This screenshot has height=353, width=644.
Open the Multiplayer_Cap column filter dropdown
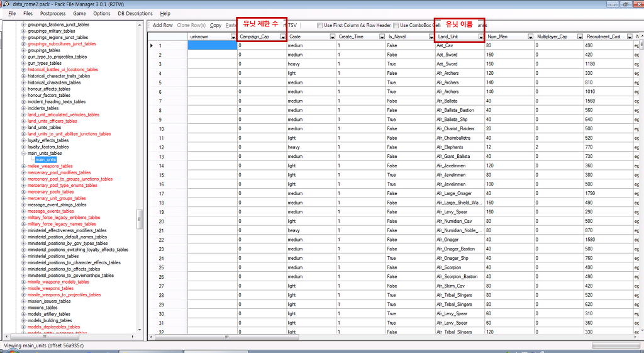(579, 37)
